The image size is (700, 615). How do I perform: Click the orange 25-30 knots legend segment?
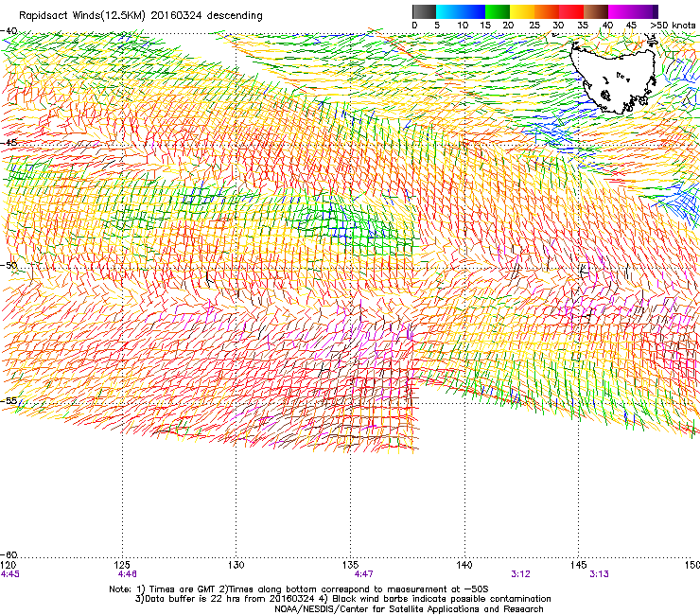547,11
